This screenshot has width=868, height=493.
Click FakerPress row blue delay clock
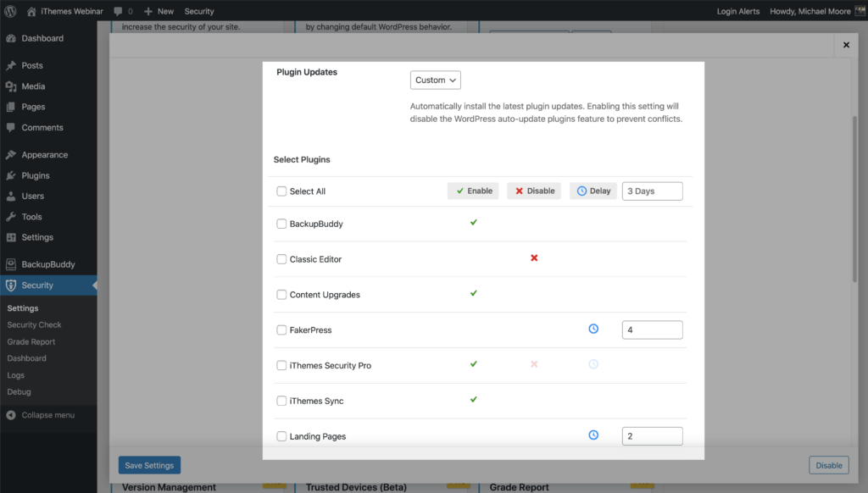coord(593,329)
